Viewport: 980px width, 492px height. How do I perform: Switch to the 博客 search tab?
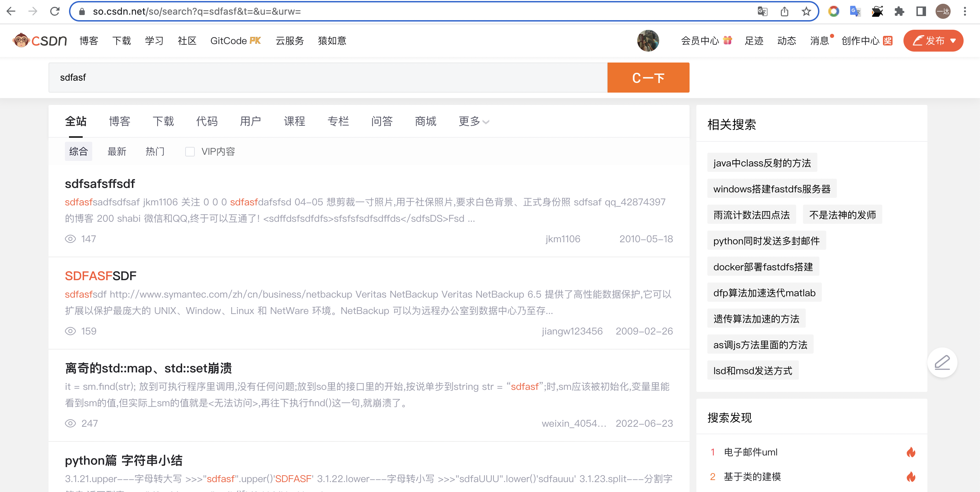[x=120, y=121]
